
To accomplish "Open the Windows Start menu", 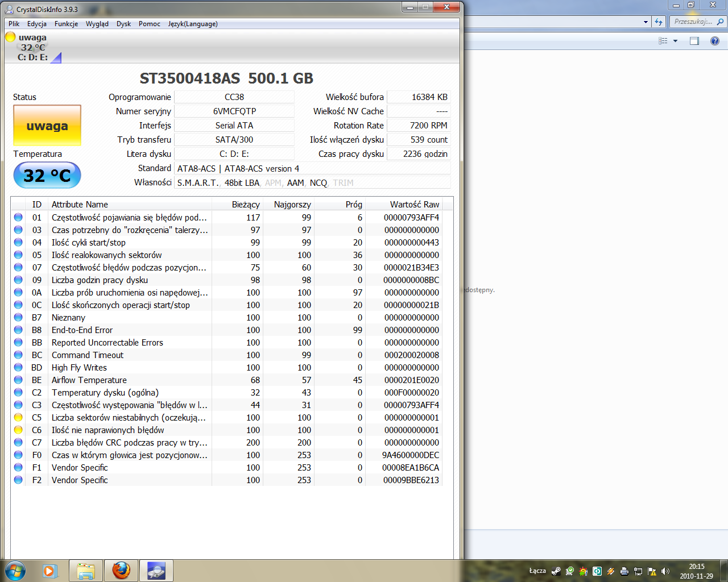I will pos(15,570).
